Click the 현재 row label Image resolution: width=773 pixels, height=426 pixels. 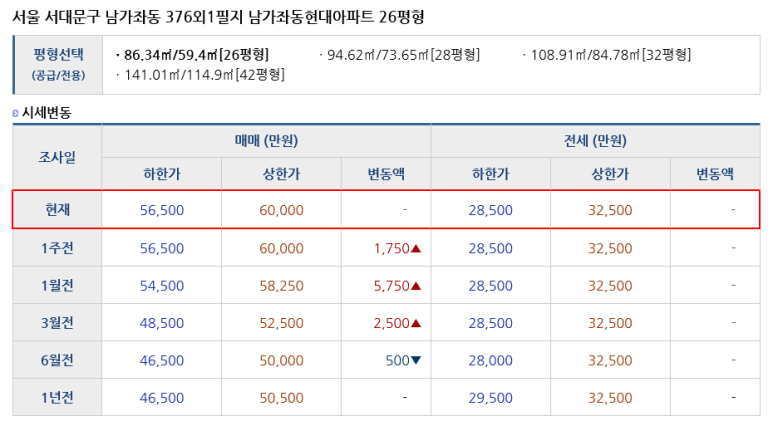tap(57, 210)
